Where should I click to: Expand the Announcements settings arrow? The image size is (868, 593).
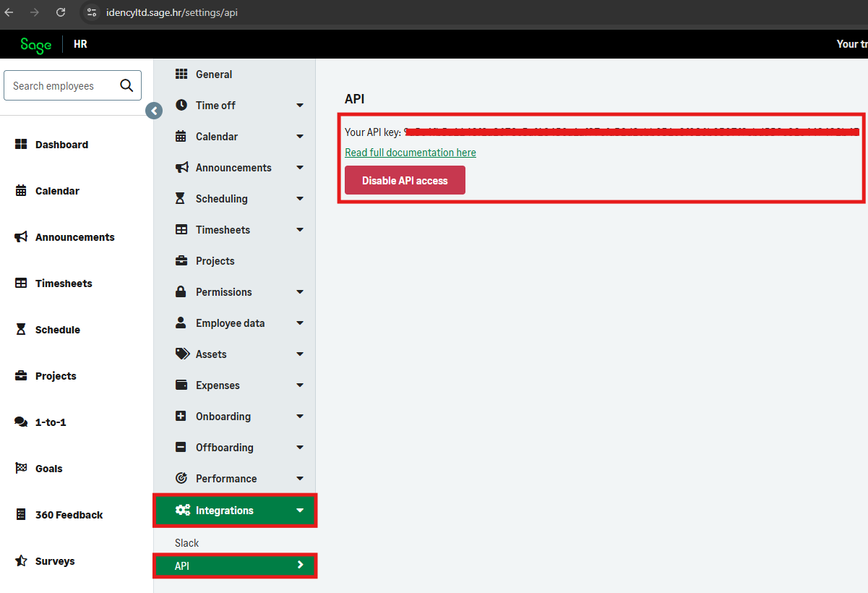[x=300, y=168]
